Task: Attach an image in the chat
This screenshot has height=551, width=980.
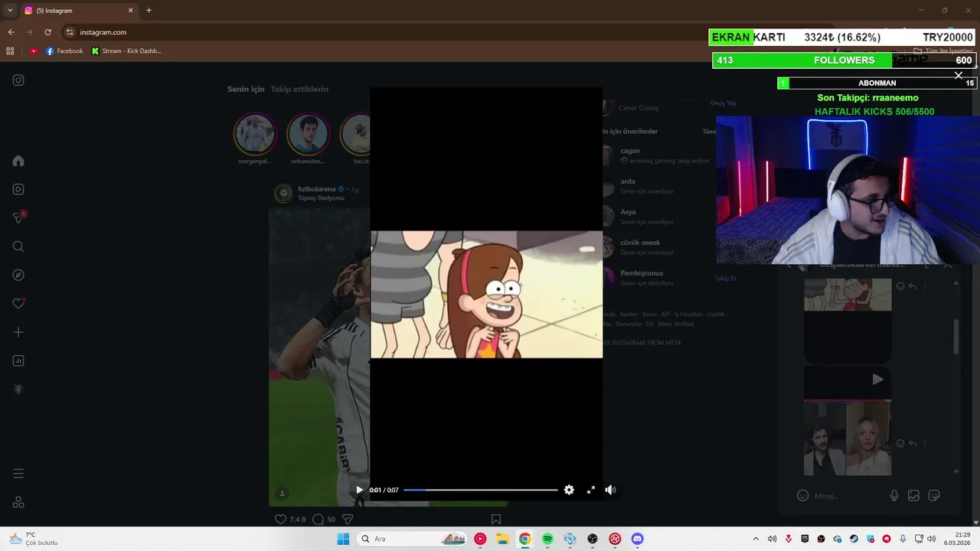Action: [x=913, y=496]
